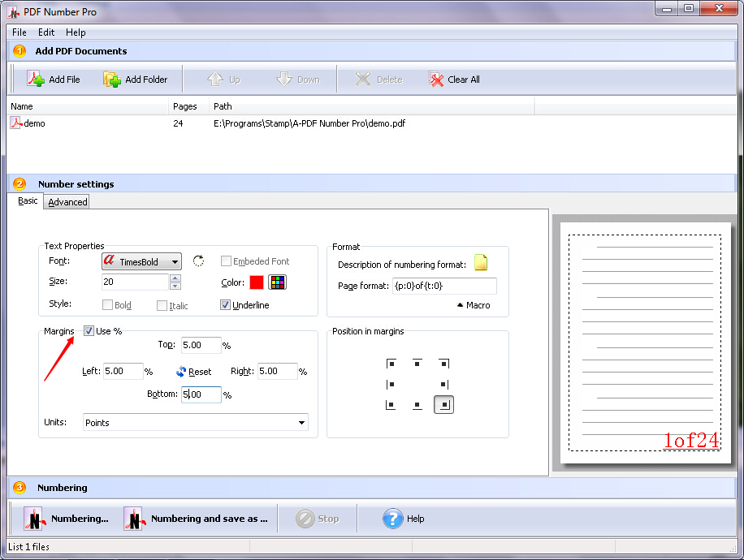
Task: Open the File menu
Action: click(x=19, y=32)
